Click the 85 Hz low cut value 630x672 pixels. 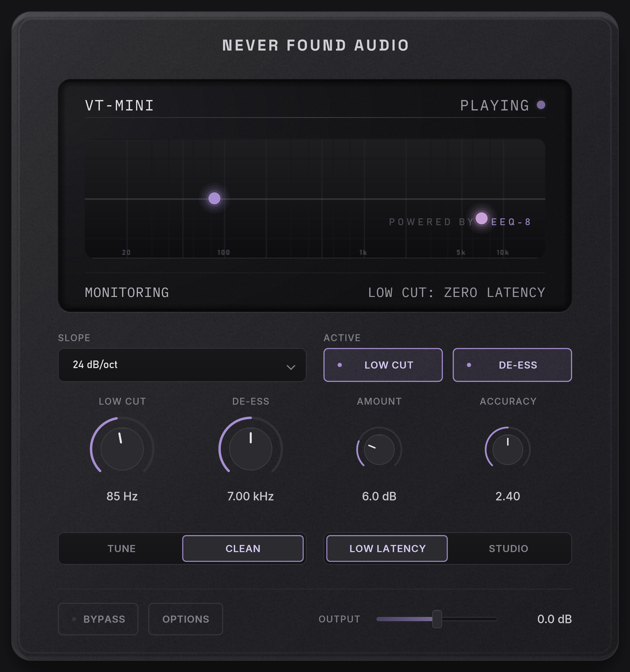122,496
